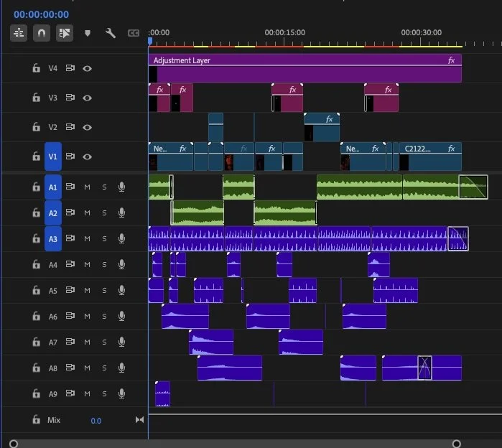Select the small audio clip on A9
The image size is (502, 448).
pos(162,394)
